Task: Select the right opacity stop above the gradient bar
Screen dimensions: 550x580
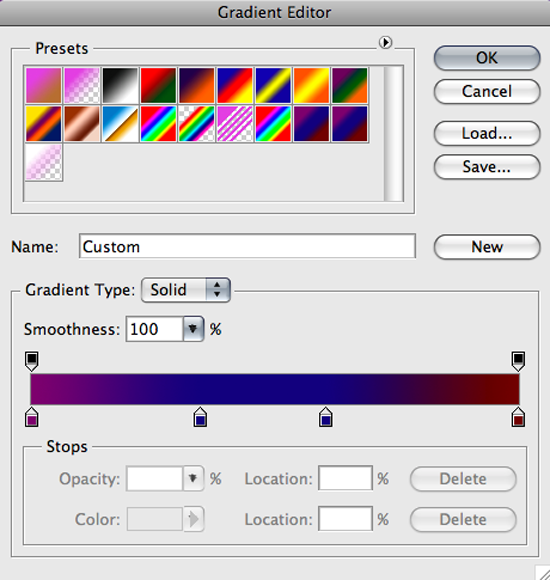Action: 518,361
